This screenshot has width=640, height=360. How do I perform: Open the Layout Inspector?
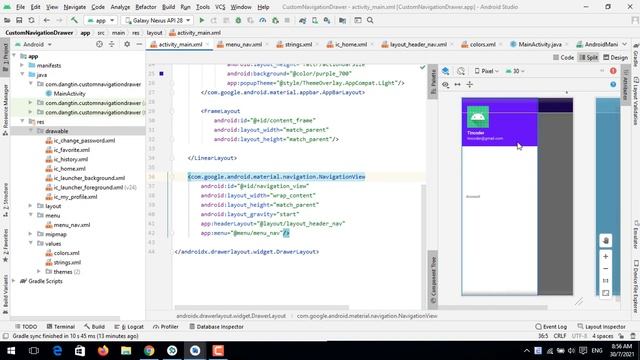coord(602,327)
